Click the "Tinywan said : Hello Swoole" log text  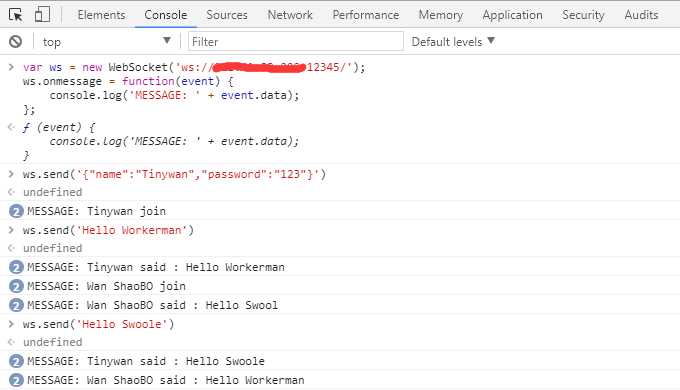[176, 361]
